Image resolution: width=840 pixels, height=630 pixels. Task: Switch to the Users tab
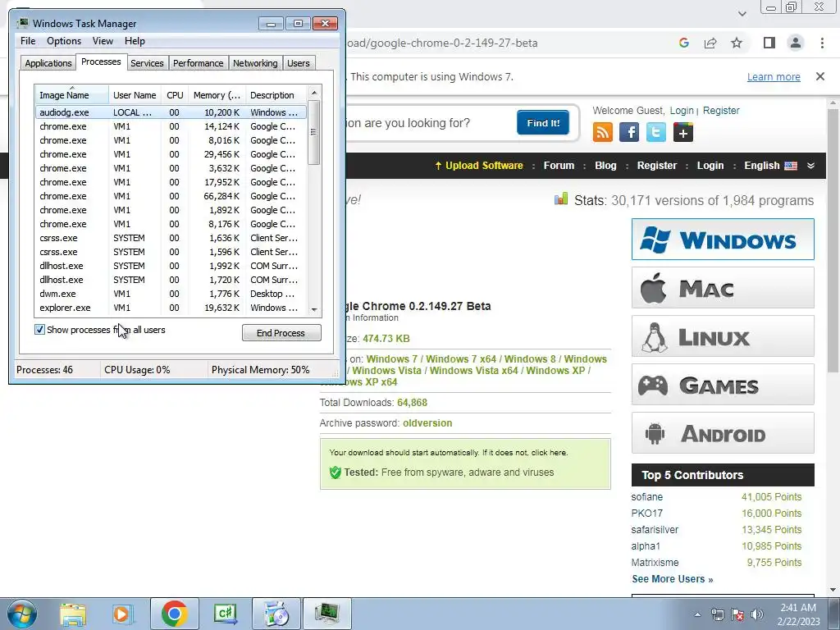(x=299, y=63)
